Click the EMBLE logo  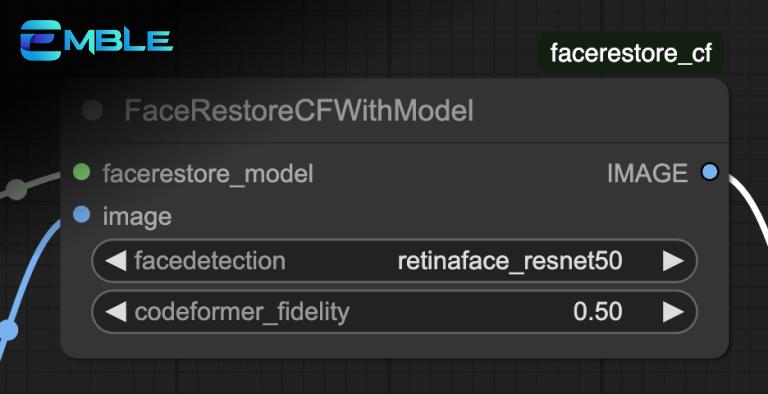(x=96, y=40)
